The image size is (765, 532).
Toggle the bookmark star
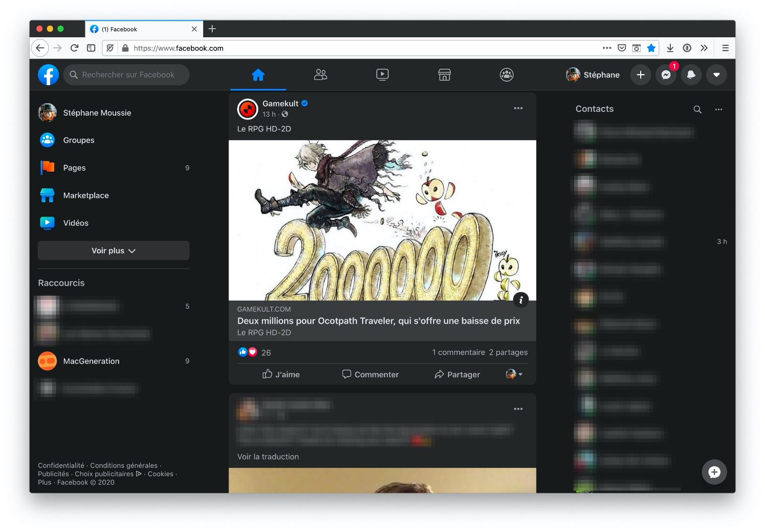[651, 48]
